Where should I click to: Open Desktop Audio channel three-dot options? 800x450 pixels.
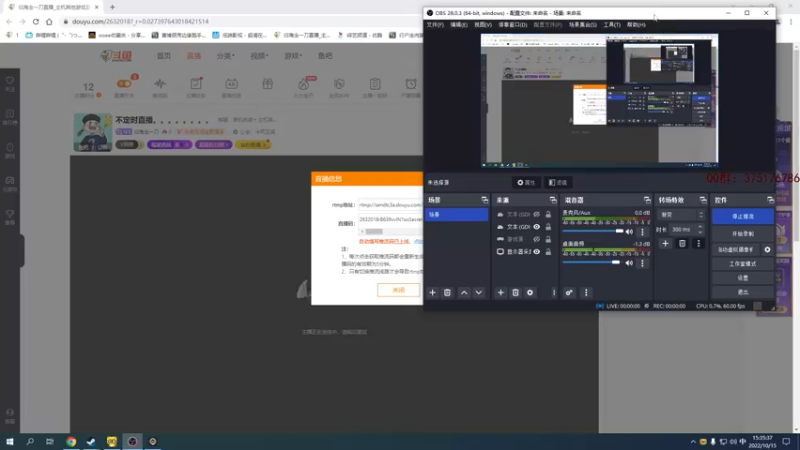642,263
